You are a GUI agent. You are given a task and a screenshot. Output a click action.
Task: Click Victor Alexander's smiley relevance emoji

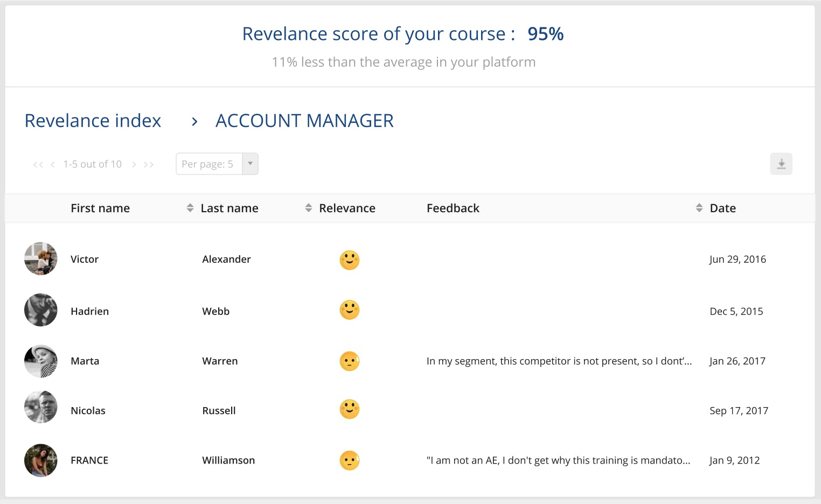point(349,260)
